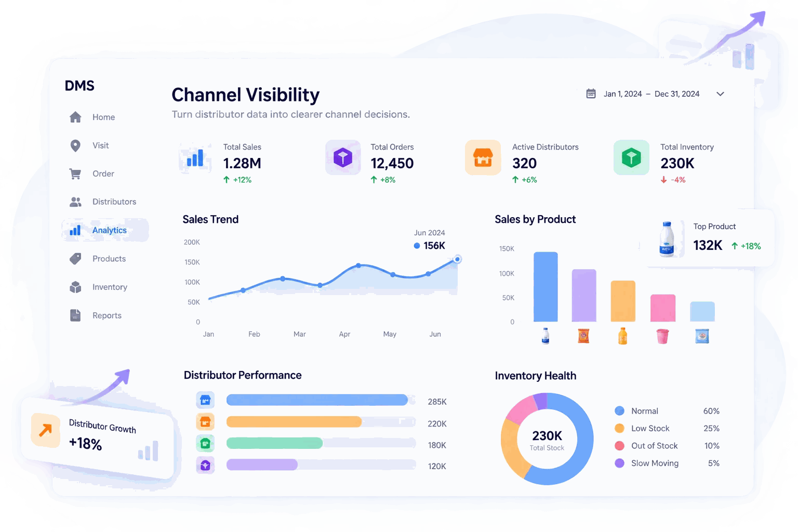Click the Total Sales bar chart icon
The image size is (798, 532).
pyautogui.click(x=195, y=157)
